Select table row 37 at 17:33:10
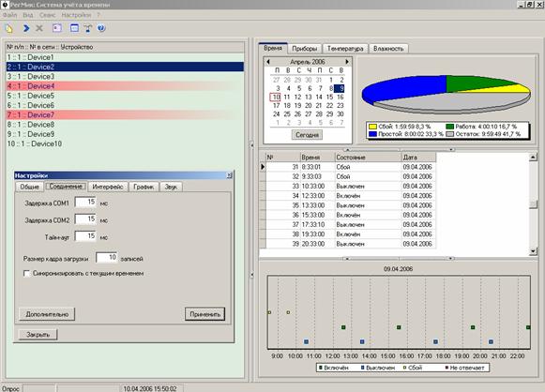 pos(351,225)
